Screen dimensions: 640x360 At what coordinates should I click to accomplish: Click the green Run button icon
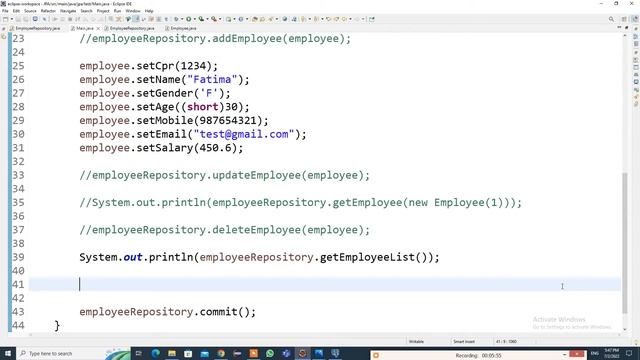(189, 19)
